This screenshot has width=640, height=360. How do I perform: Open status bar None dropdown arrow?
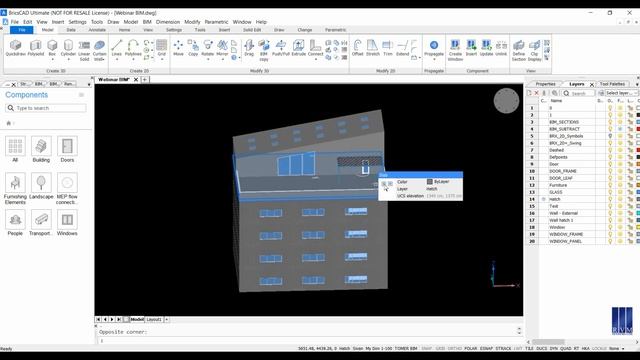click(x=623, y=349)
